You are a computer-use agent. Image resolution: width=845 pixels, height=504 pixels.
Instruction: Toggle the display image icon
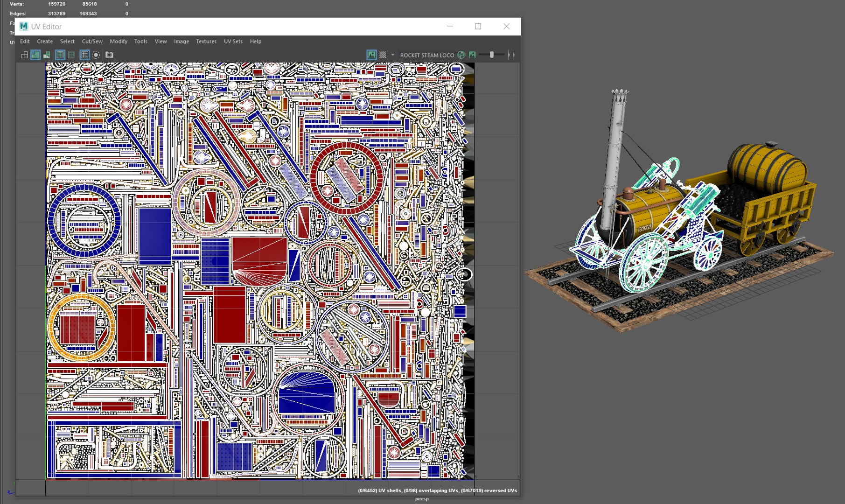[x=371, y=55]
